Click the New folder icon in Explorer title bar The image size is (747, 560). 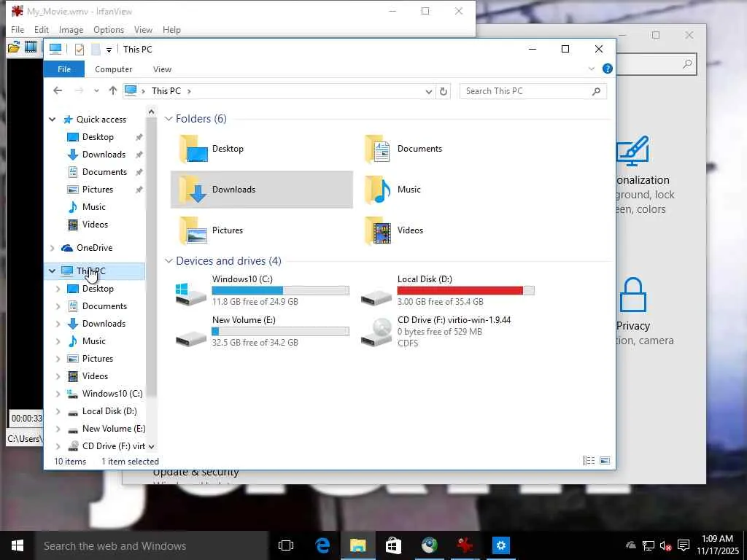[96, 49]
